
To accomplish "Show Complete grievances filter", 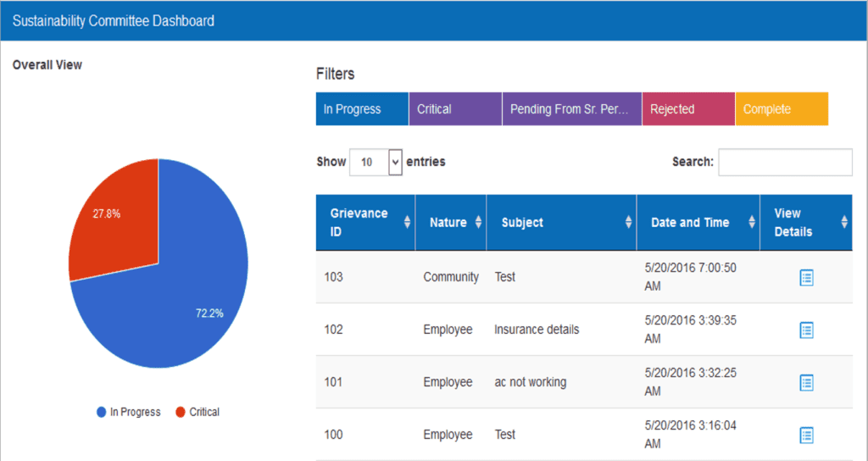I will 781,109.
